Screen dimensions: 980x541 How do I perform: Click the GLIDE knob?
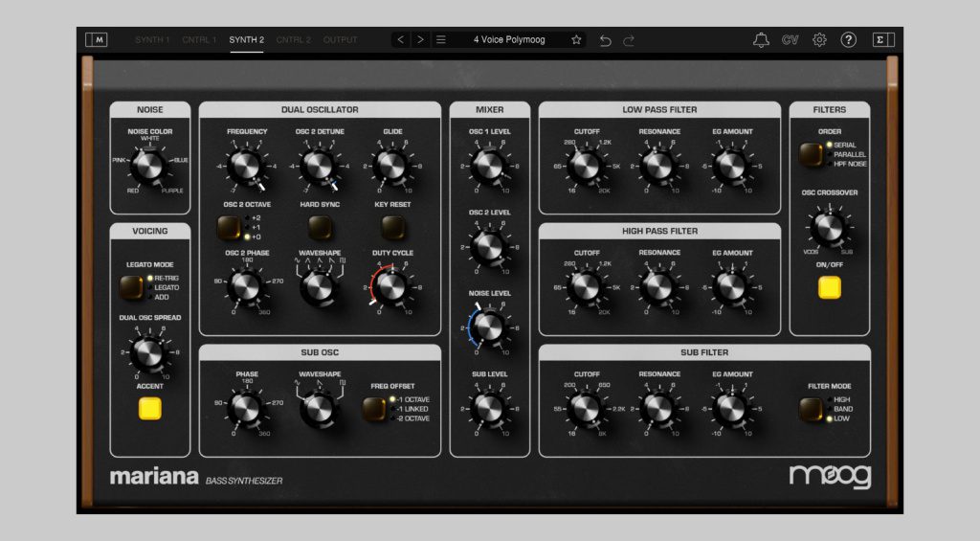click(391, 166)
